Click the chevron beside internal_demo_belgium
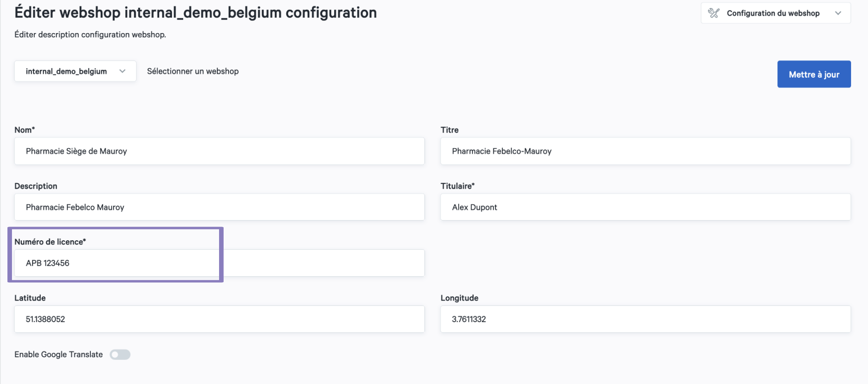The height and width of the screenshot is (384, 868). click(x=123, y=71)
